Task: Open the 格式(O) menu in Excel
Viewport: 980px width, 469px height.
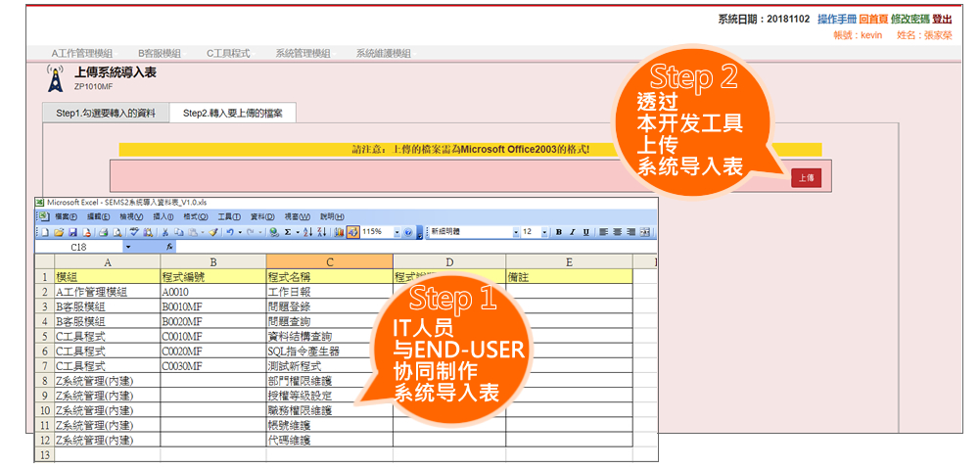Action: [196, 216]
